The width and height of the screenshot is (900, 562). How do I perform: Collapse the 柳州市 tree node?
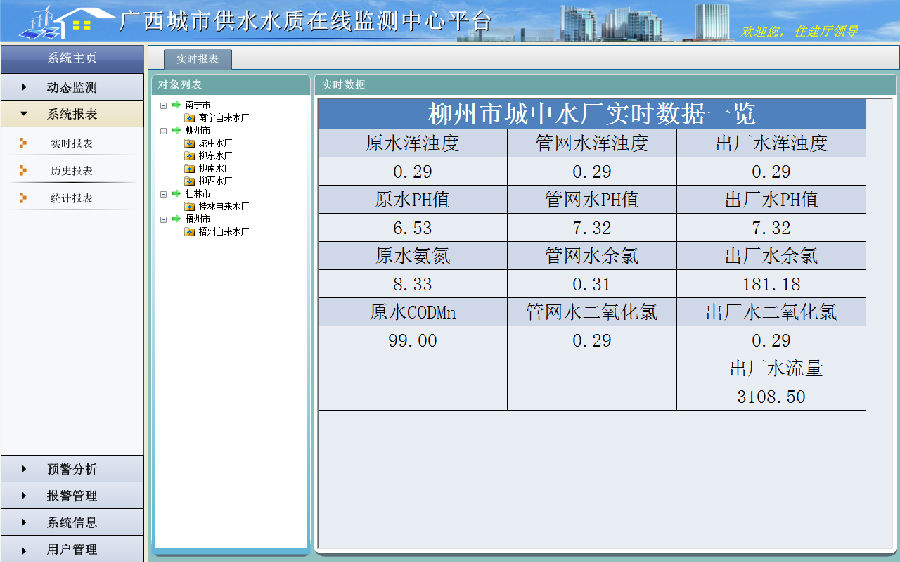(x=163, y=130)
